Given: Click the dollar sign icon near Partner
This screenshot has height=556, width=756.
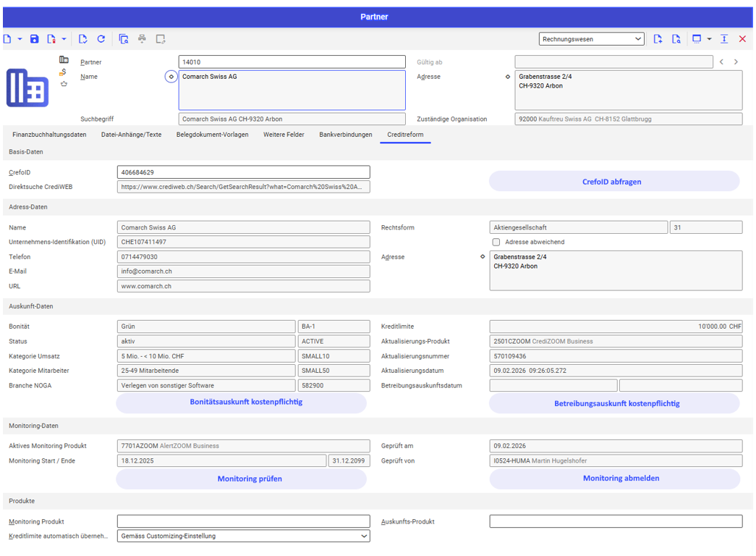Looking at the screenshot, I should point(64,72).
